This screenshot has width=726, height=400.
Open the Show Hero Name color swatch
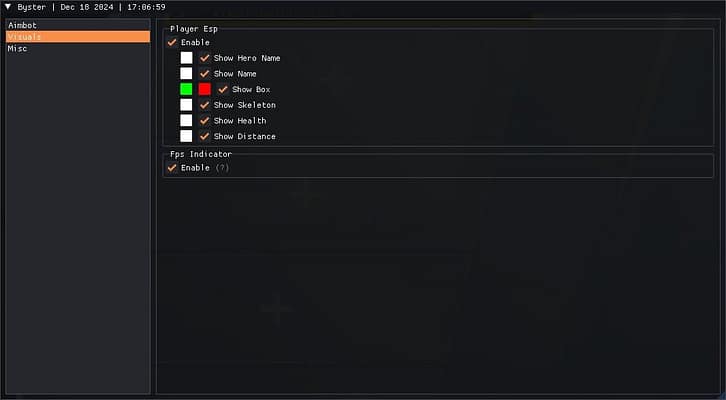click(186, 58)
